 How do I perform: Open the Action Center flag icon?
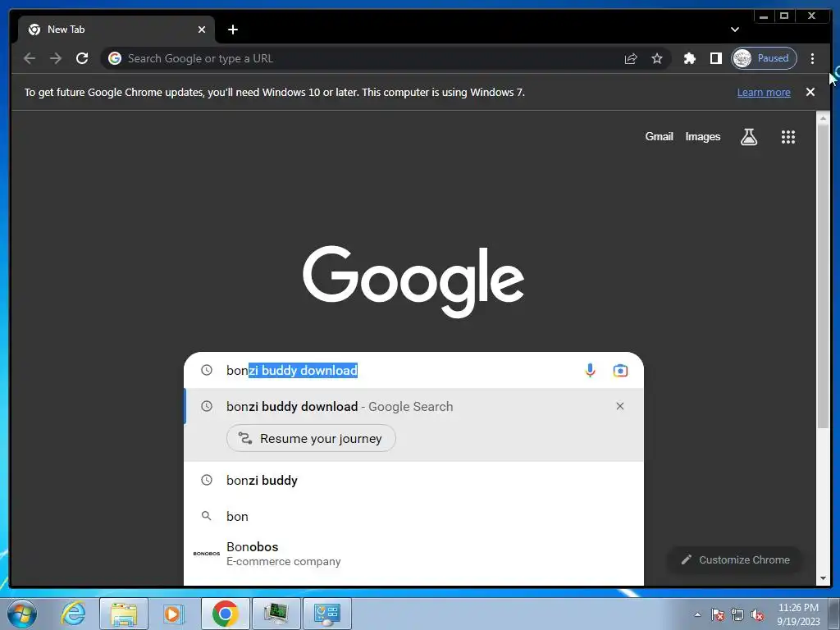[717, 615]
